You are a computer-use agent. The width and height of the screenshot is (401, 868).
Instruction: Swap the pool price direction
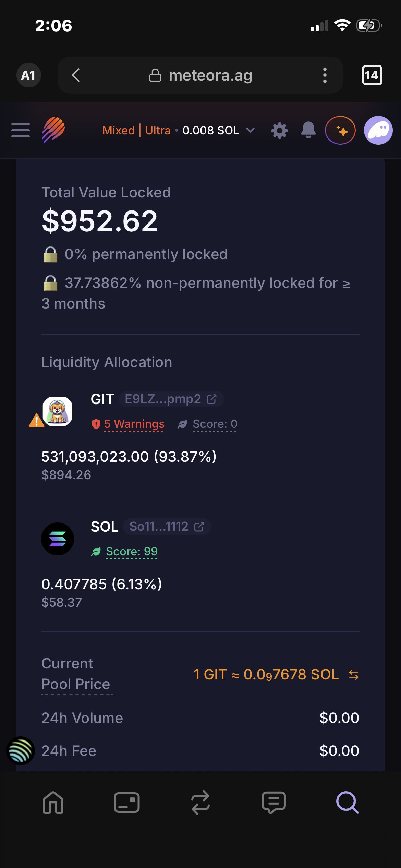point(353,675)
